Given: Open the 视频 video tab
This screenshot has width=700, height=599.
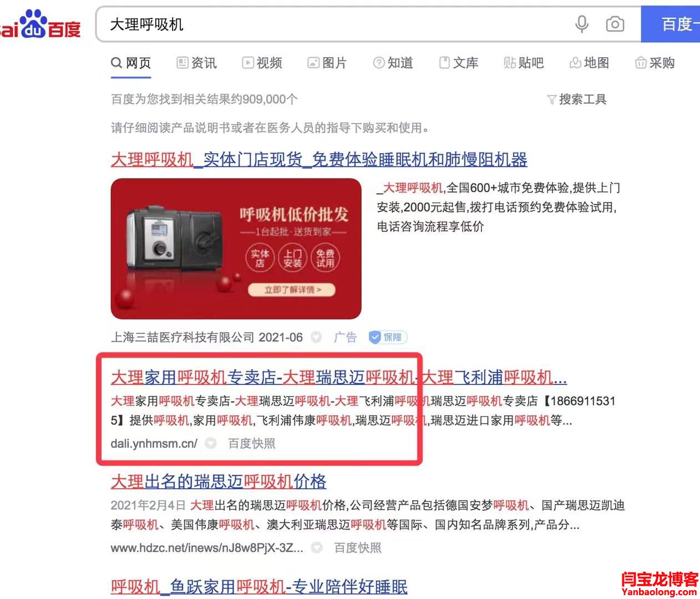Looking at the screenshot, I should coord(262,63).
